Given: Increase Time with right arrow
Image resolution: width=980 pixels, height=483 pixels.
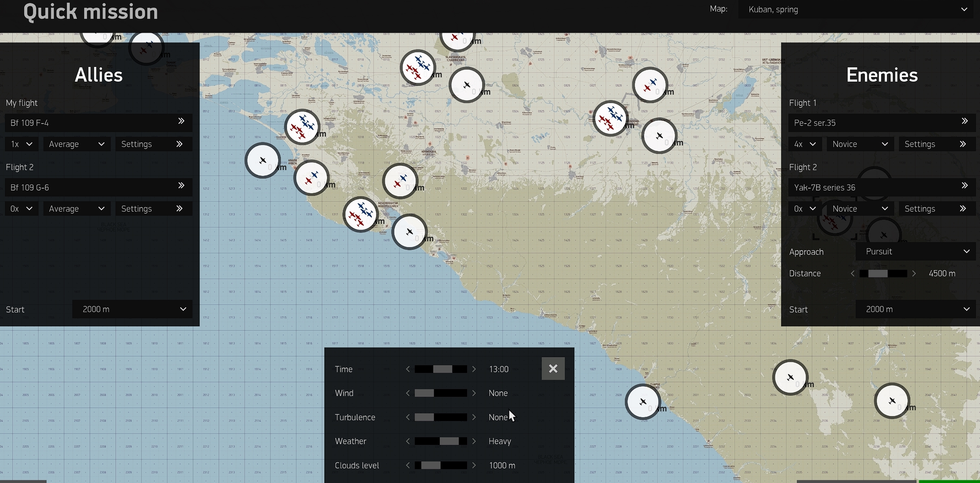Looking at the screenshot, I should [474, 369].
